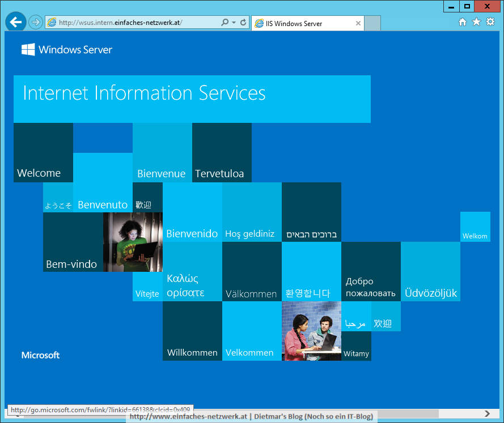
Task: Click the browser Forward arrow button
Action: pos(35,23)
